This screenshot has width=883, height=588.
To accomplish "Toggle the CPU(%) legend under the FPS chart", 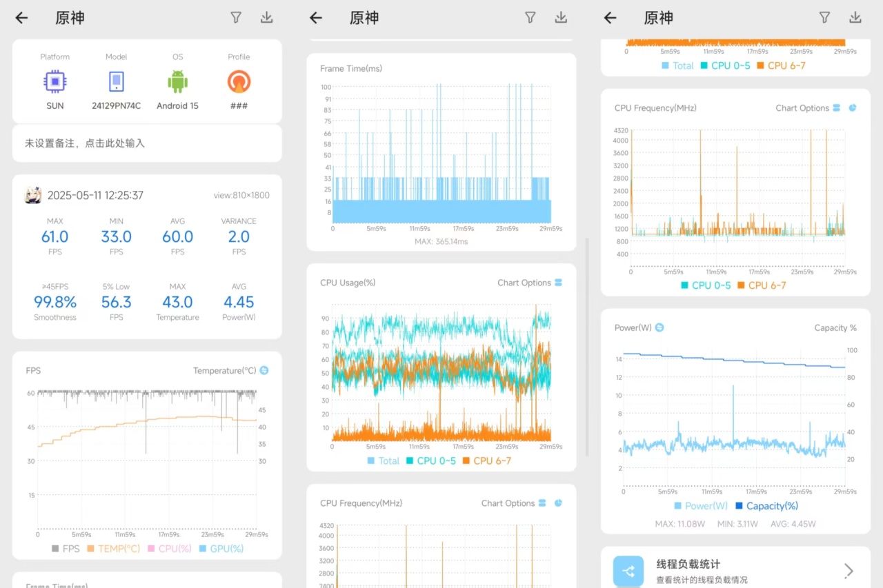I will [x=168, y=549].
